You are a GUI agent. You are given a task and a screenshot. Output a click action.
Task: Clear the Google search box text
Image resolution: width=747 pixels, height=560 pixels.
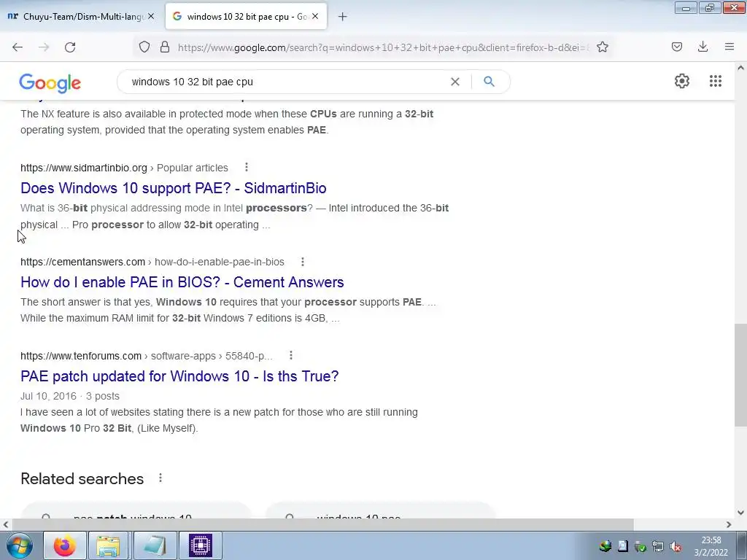pyautogui.click(x=455, y=82)
